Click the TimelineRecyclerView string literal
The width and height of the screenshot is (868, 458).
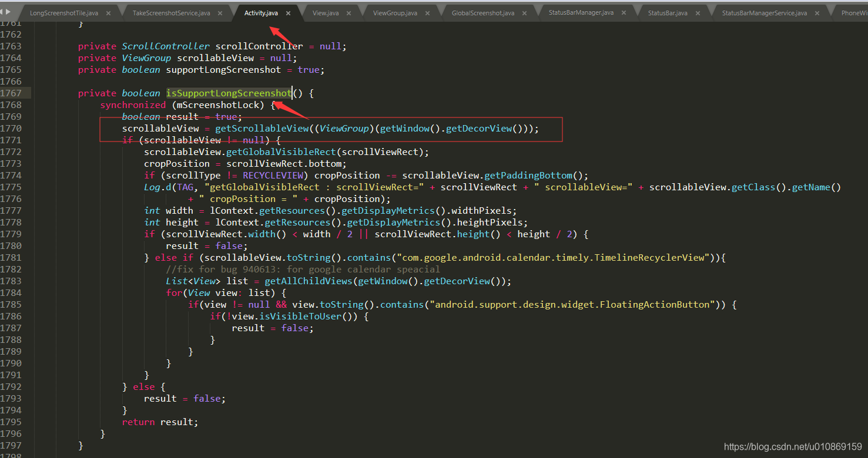click(552, 258)
